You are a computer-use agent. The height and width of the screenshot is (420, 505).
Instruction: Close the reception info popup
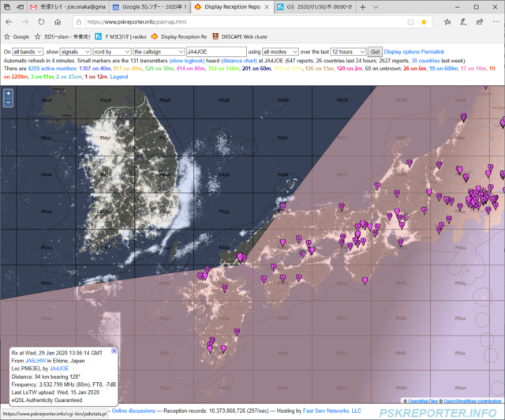(114, 351)
